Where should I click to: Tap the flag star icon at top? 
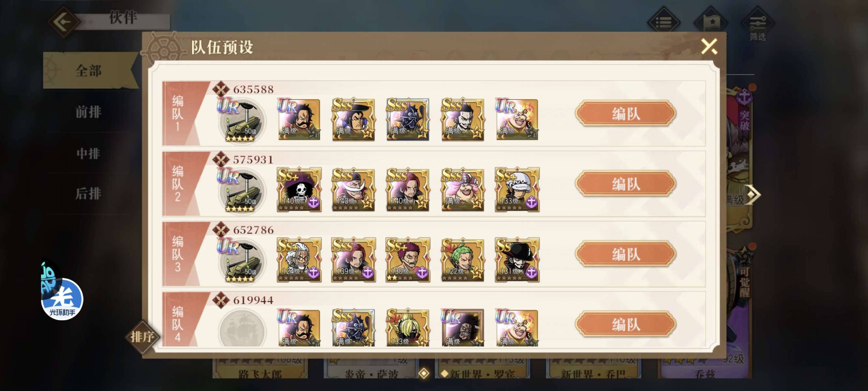[x=711, y=22]
